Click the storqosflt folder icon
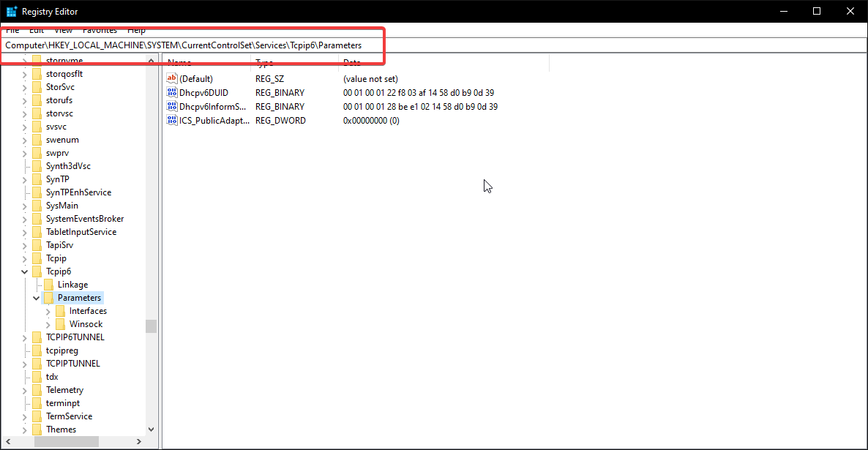 tap(37, 74)
